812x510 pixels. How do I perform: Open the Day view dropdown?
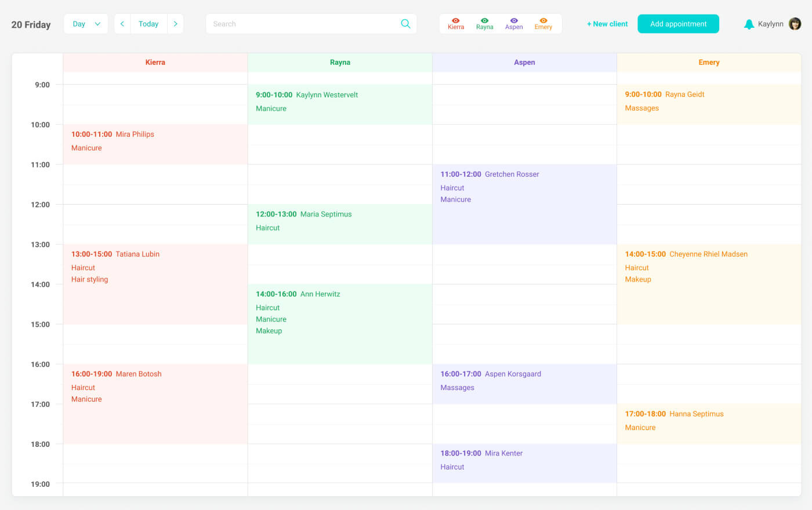[86, 24]
